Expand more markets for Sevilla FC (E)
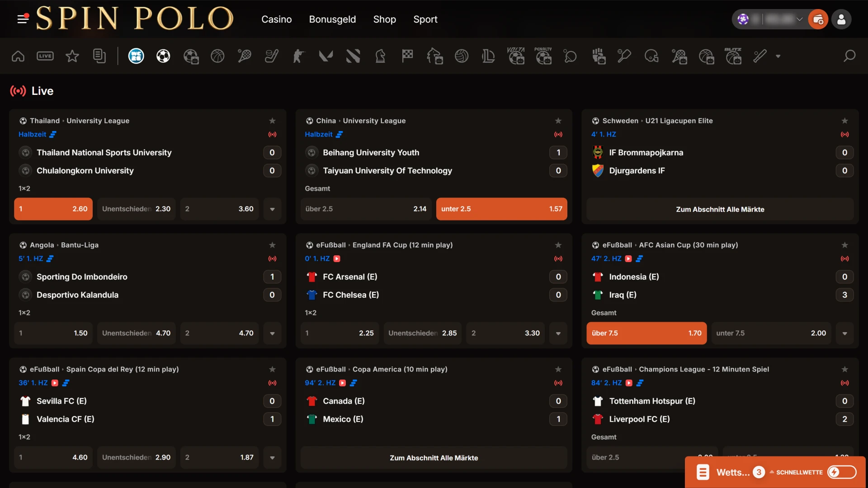Image resolution: width=868 pixels, height=488 pixels. tap(272, 458)
